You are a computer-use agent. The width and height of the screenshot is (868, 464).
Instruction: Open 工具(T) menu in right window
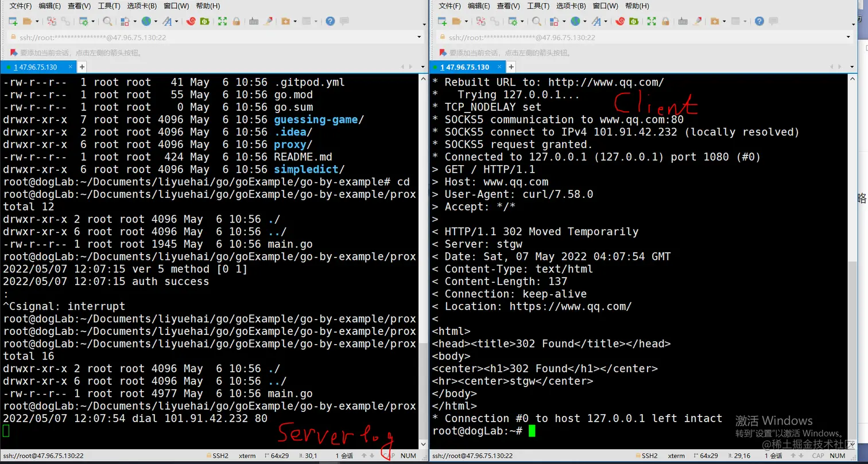pos(538,6)
